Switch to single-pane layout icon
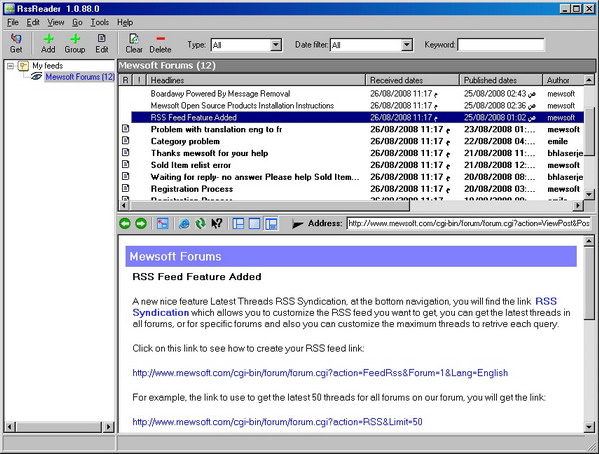 [x=254, y=224]
